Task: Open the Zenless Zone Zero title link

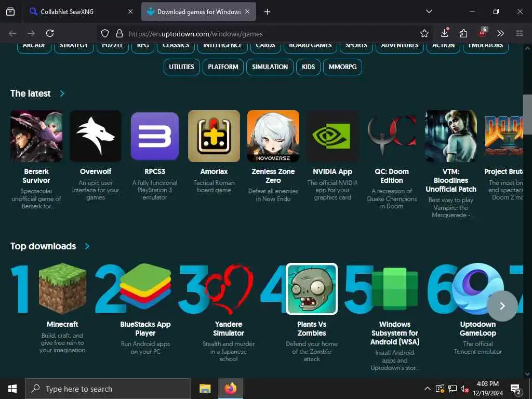Action: [273, 176]
